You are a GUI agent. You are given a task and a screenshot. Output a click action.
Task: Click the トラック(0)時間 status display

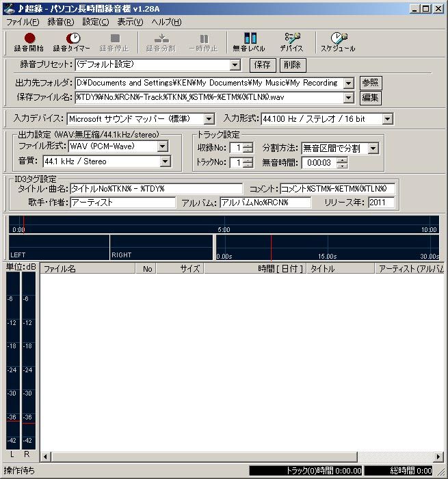tap(306, 471)
